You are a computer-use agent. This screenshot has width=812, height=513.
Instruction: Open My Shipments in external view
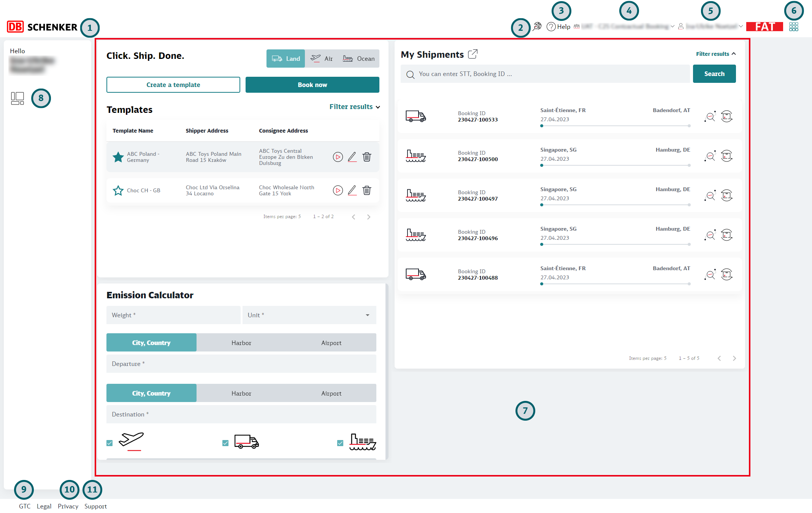[473, 54]
